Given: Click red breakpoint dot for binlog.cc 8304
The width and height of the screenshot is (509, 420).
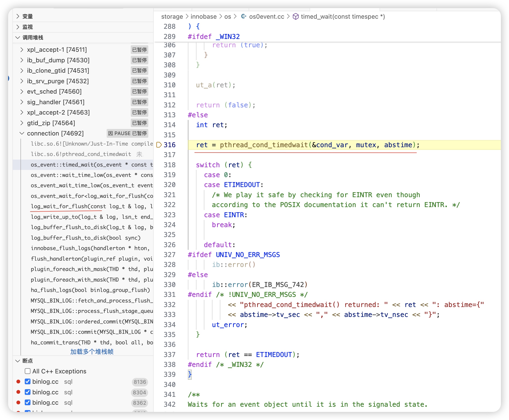Looking at the screenshot, I should [x=18, y=392].
